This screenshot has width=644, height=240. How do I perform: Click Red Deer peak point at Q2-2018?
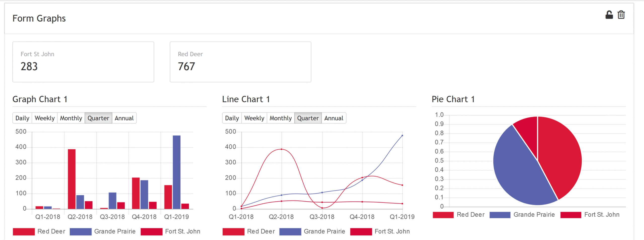[281, 149]
